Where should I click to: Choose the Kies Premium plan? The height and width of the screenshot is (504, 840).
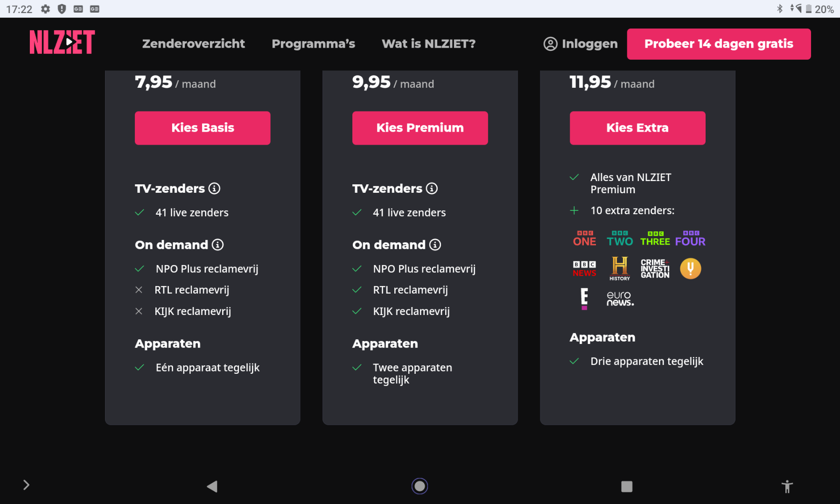(x=420, y=128)
